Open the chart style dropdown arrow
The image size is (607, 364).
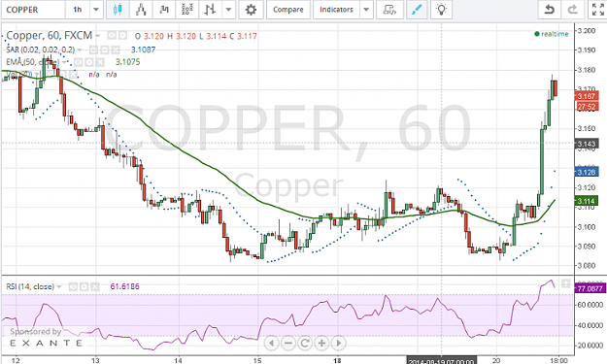(229, 10)
